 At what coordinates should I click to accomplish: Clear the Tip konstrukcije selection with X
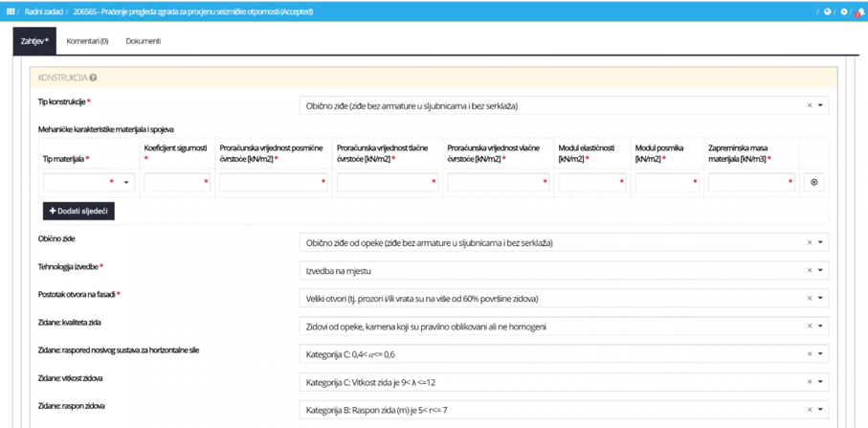(810, 105)
